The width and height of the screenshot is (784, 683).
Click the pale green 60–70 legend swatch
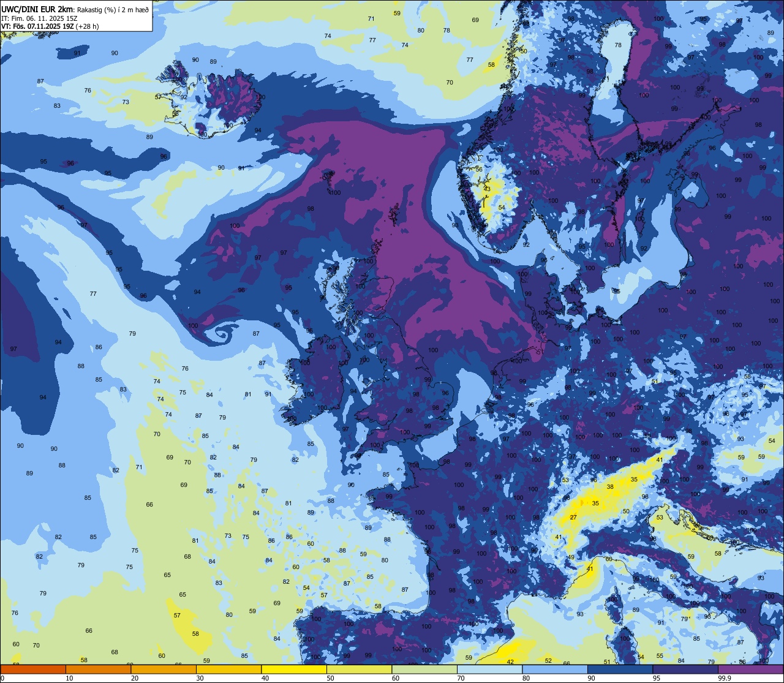[424, 670]
